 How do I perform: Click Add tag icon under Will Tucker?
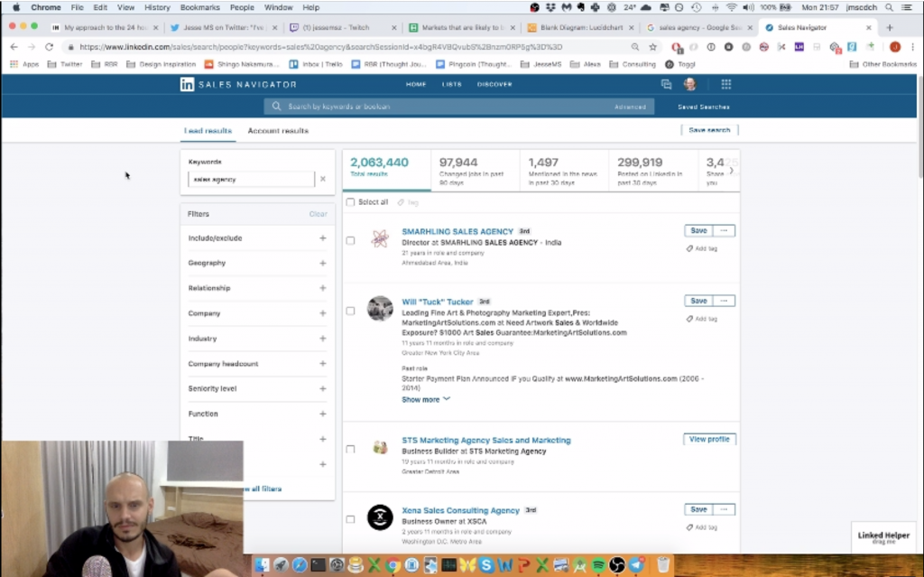[689, 319]
